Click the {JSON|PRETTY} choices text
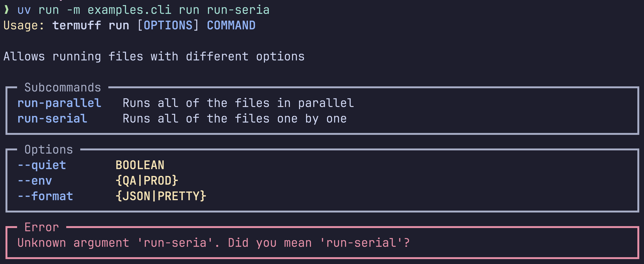This screenshot has height=264, width=644. (161, 196)
